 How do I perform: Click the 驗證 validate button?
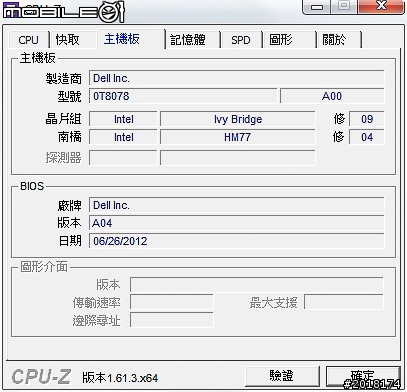pyautogui.click(x=282, y=376)
